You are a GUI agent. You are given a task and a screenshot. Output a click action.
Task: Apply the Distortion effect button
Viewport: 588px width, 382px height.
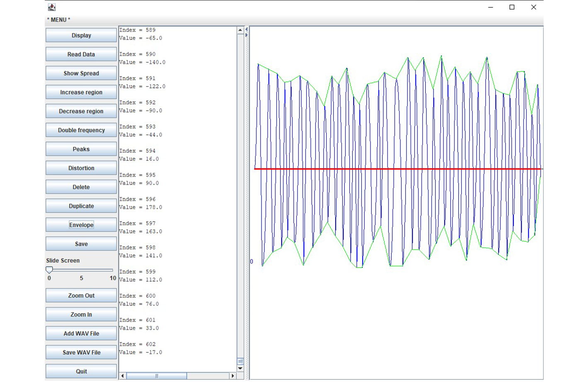[81, 168]
